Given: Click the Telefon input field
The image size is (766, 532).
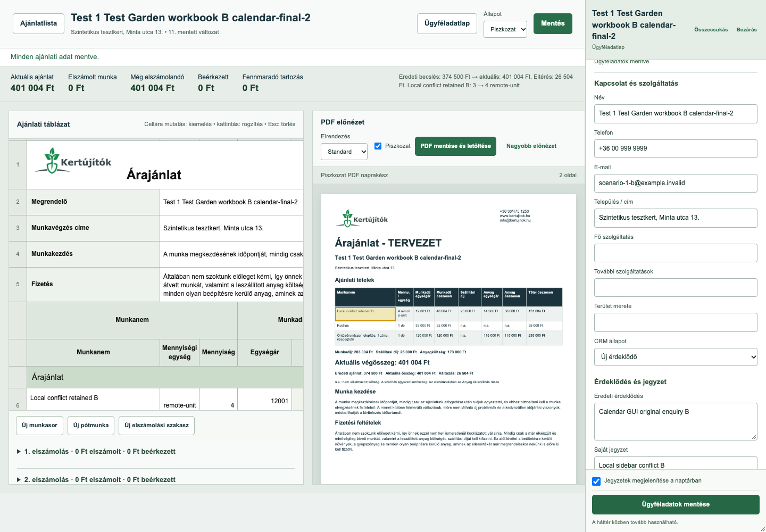Looking at the screenshot, I should point(676,148).
